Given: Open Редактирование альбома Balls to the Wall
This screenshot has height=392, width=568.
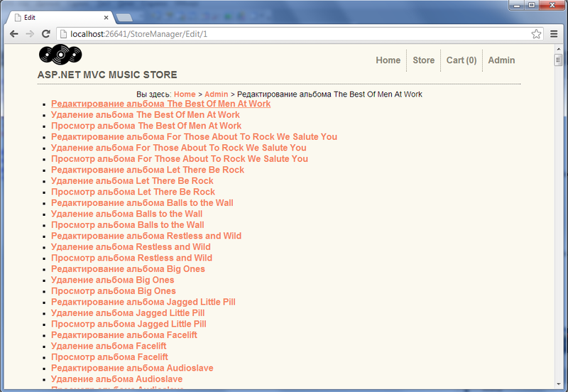Looking at the screenshot, I should 142,203.
